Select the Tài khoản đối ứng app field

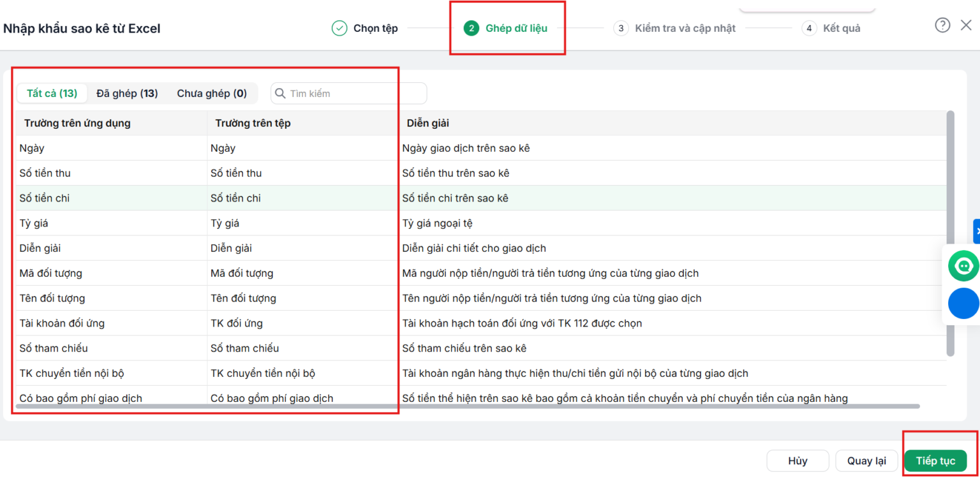tap(112, 323)
